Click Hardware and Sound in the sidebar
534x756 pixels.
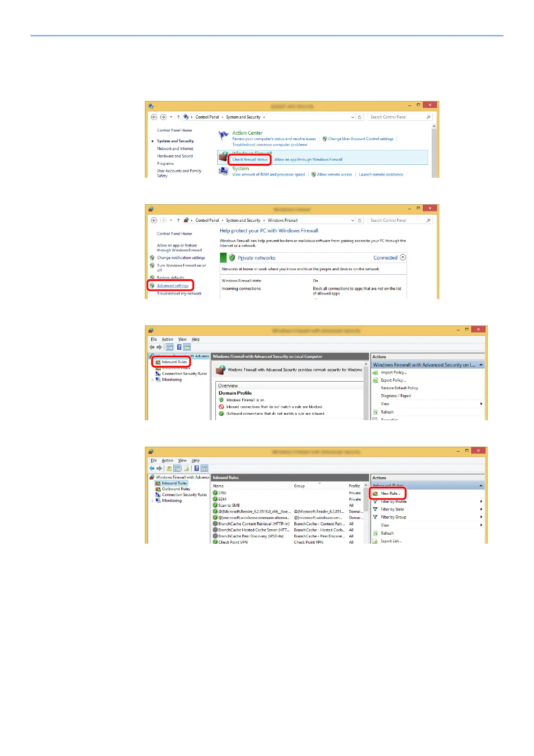pyautogui.click(x=175, y=156)
